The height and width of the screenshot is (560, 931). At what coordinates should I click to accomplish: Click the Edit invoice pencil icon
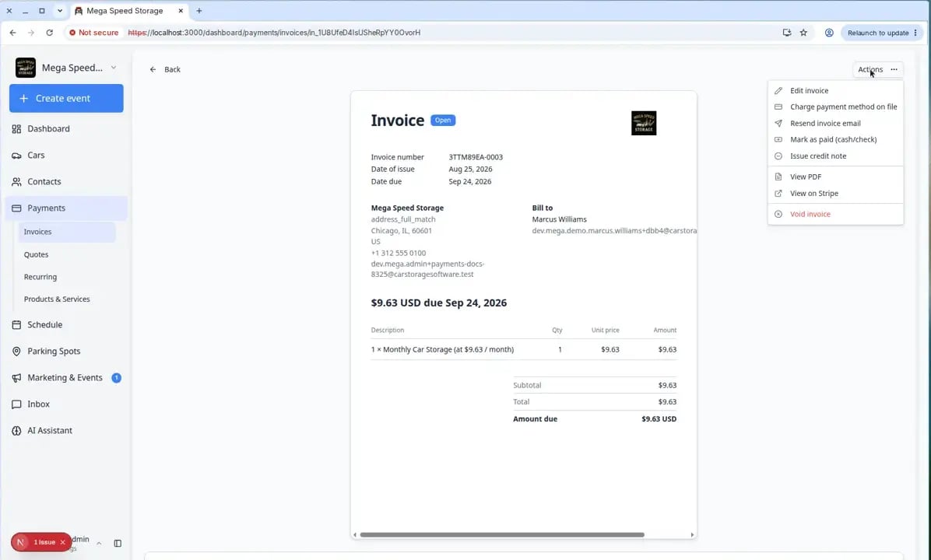point(778,91)
